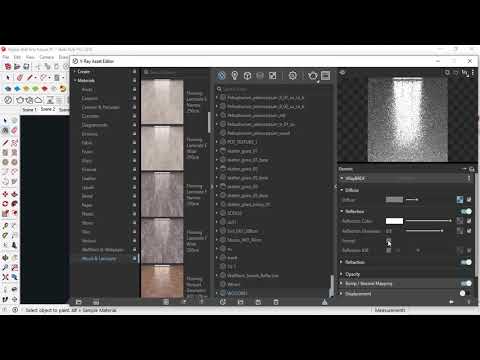Screen dimensions: 480x360
Task: Toggle the Reflection layer switch
Action: pos(466,211)
